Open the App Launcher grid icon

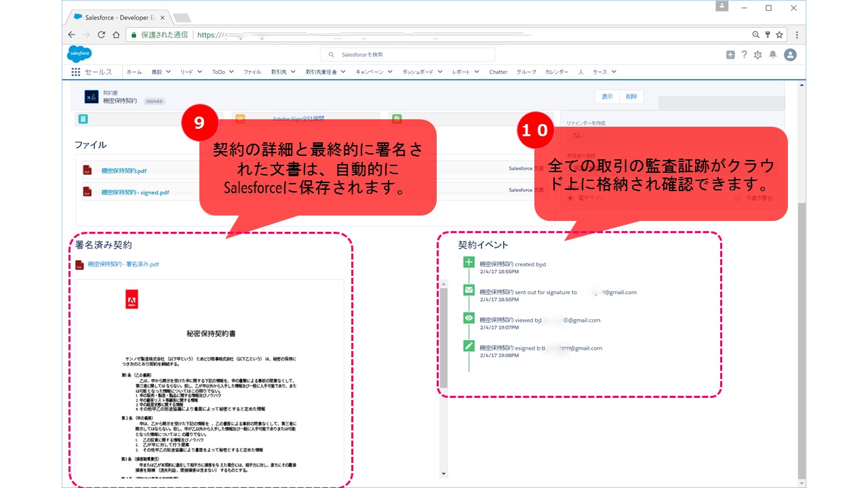coord(75,72)
